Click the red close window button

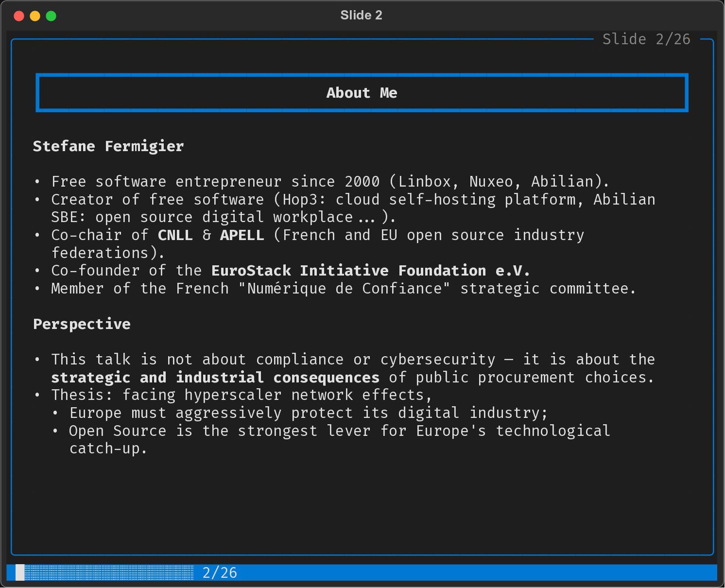[19, 16]
